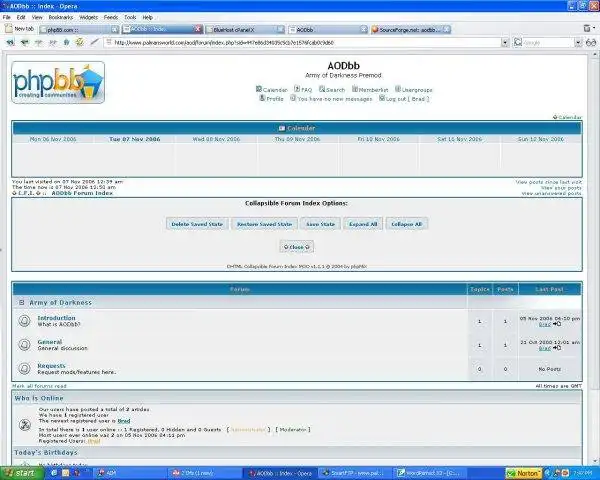Click View your posts link
This screenshot has height=480, width=600.
click(561, 188)
